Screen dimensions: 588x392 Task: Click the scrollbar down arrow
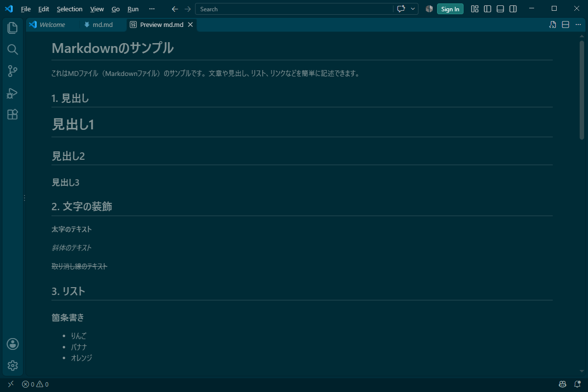(x=582, y=371)
